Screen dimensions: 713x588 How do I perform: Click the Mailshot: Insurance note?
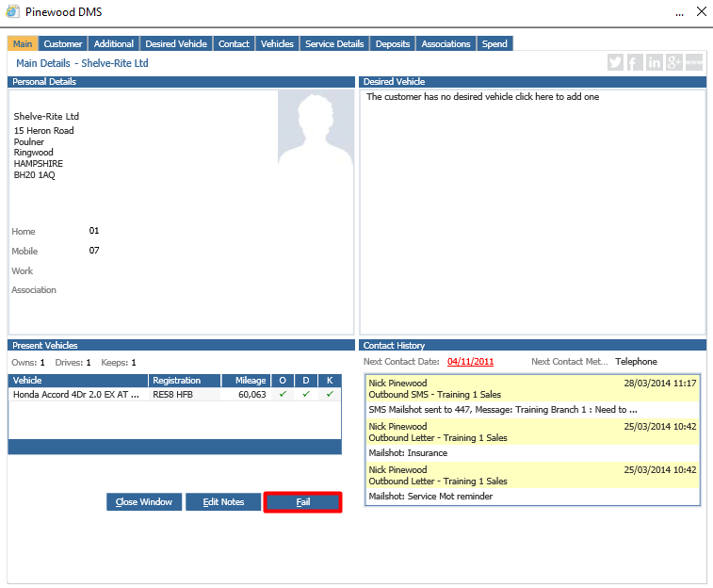(408, 452)
